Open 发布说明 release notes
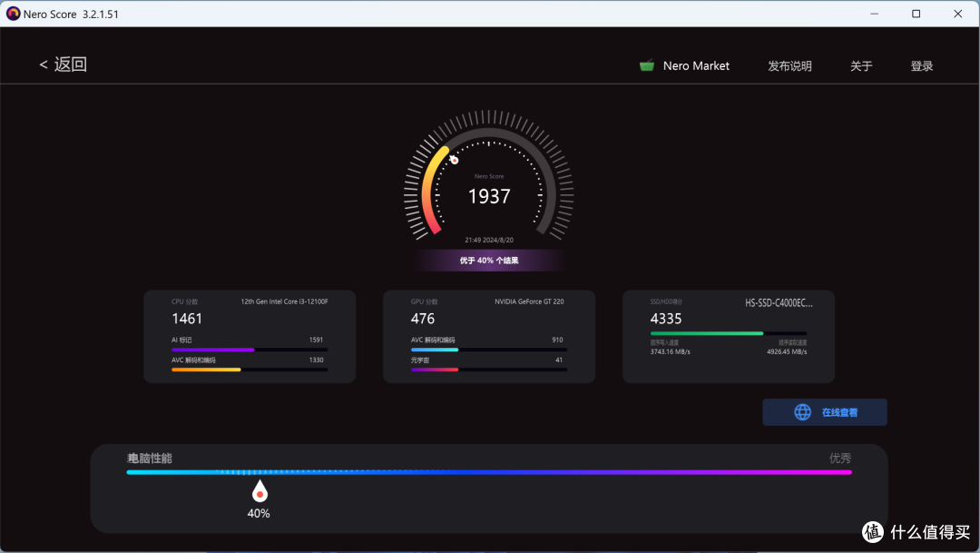 (x=789, y=65)
